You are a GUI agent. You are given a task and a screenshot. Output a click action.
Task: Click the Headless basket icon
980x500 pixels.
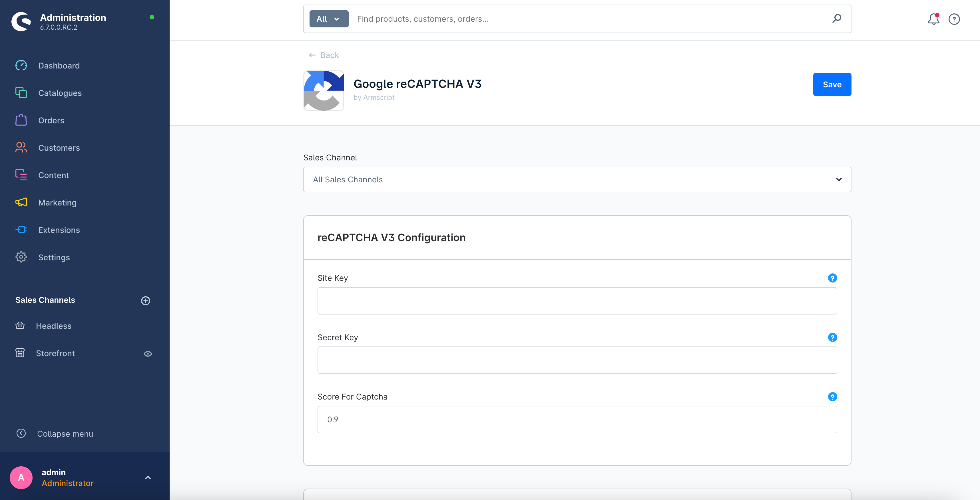(x=20, y=325)
